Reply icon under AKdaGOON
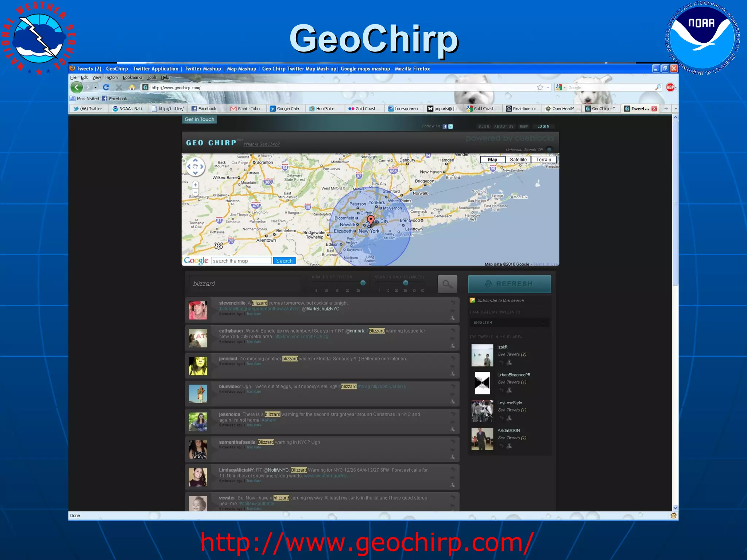The height and width of the screenshot is (560, 747). [x=501, y=446]
